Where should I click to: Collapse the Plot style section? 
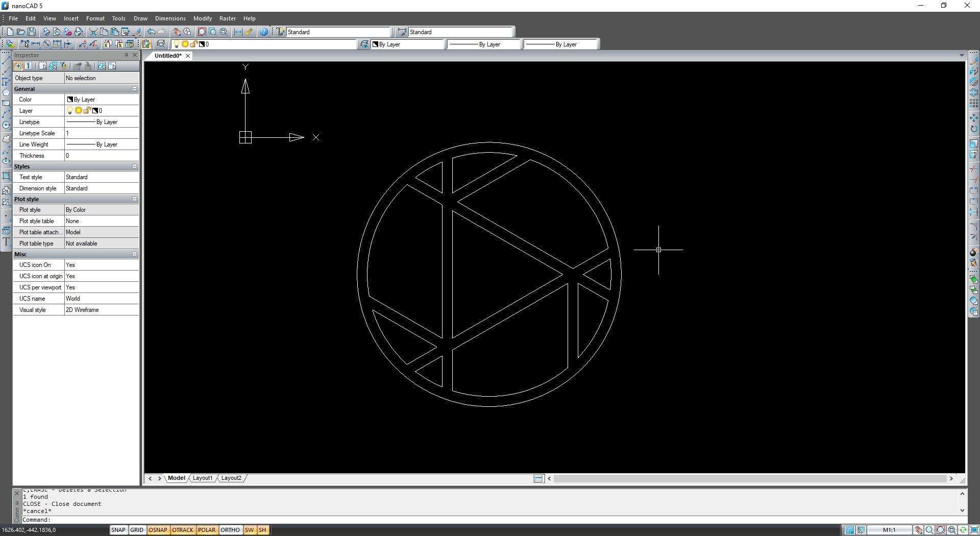135,199
